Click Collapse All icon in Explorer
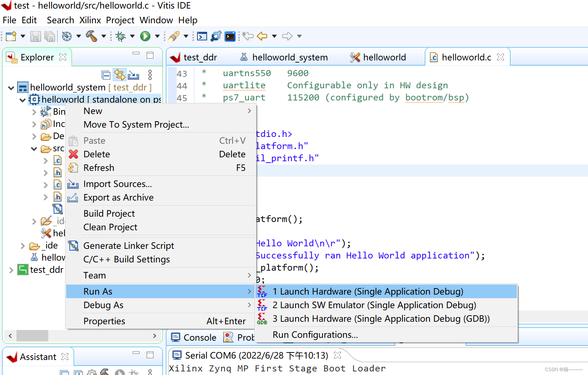 click(106, 75)
